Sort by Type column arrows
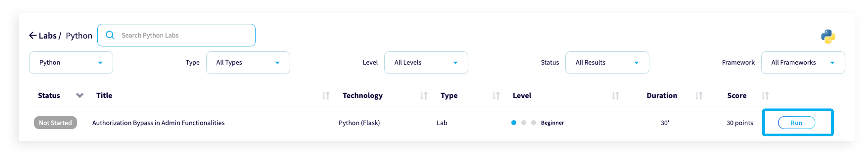The width and height of the screenshot is (868, 161). 496,96
